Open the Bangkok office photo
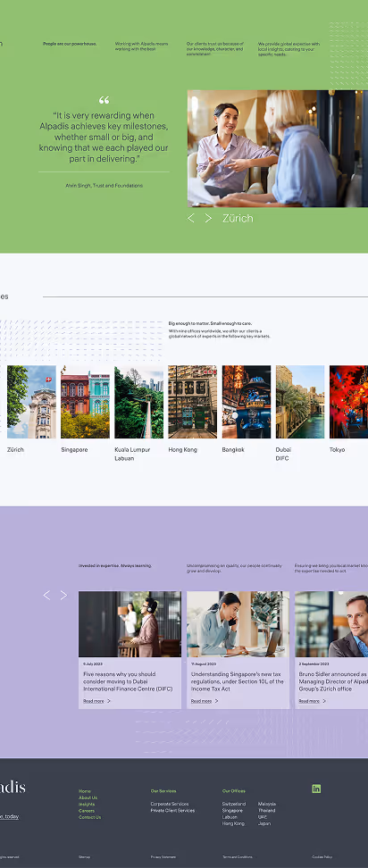The image size is (368, 868). 247,402
